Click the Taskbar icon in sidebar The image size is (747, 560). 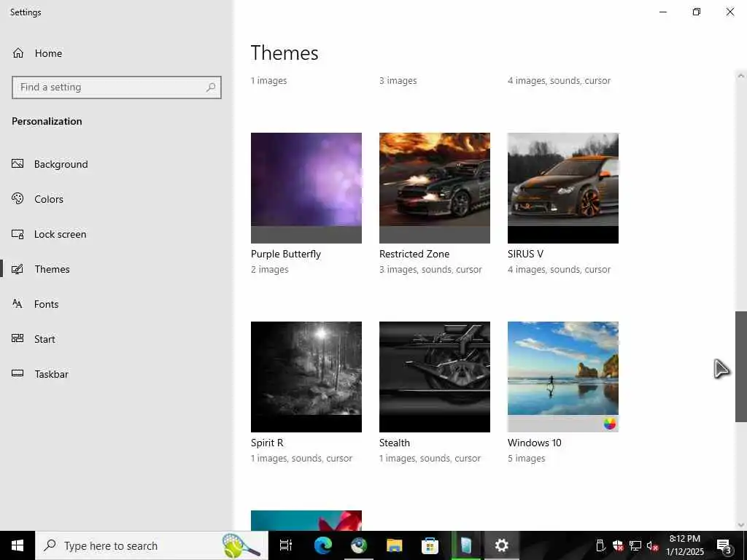18,373
